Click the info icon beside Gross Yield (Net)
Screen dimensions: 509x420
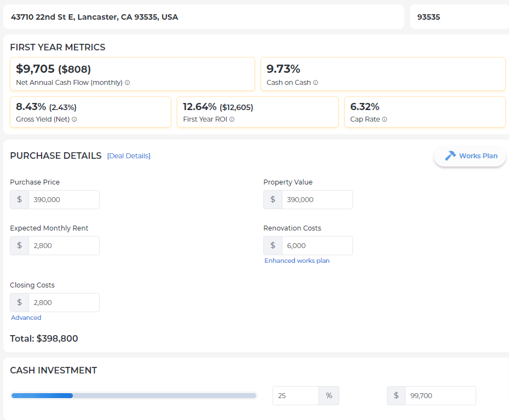pos(74,119)
